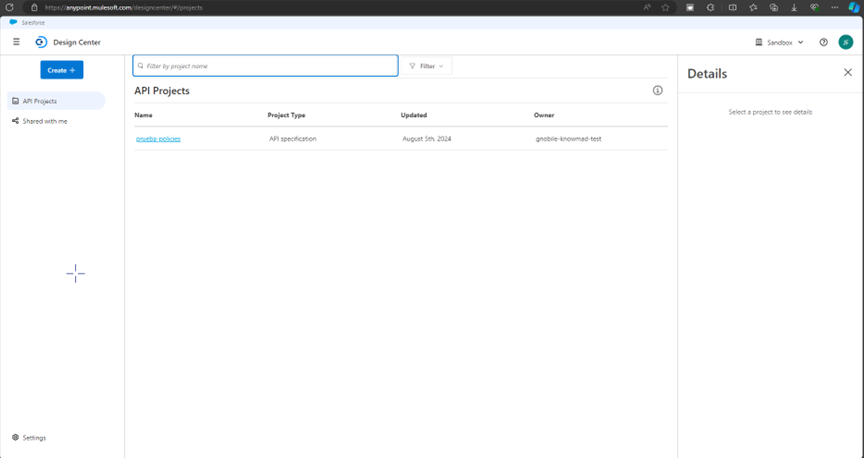This screenshot has height=458, width=864.
Task: Select API Projects in sidebar
Action: [56, 101]
